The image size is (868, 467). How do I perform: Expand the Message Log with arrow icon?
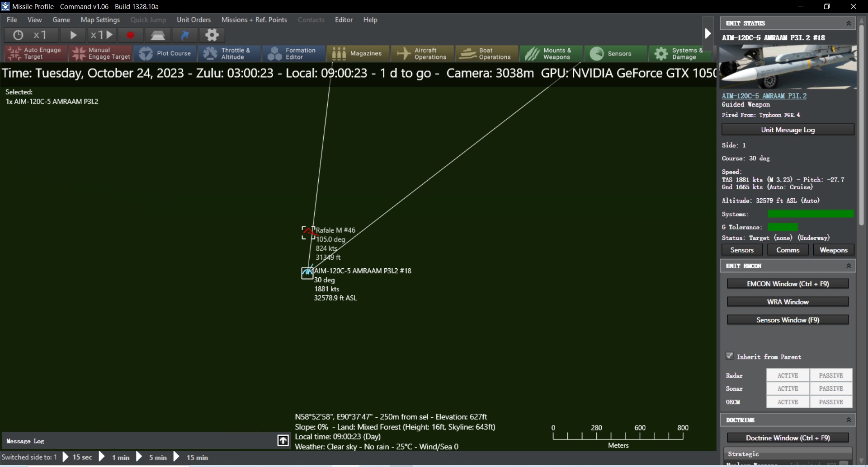click(283, 440)
